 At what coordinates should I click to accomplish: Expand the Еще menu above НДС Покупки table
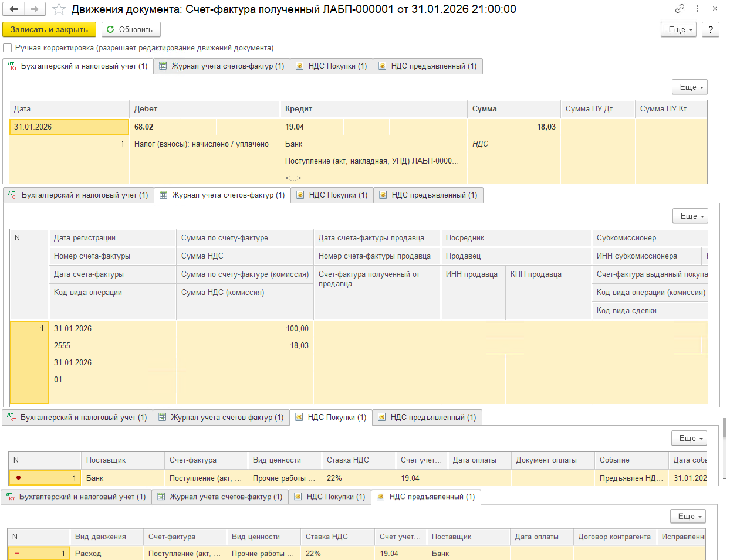(x=689, y=438)
